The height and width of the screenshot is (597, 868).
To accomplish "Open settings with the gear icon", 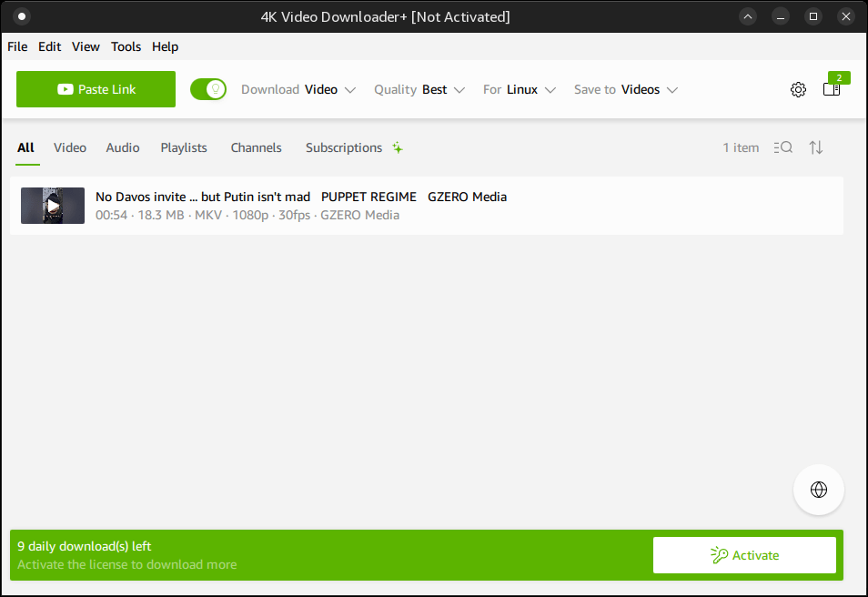I will tap(798, 89).
